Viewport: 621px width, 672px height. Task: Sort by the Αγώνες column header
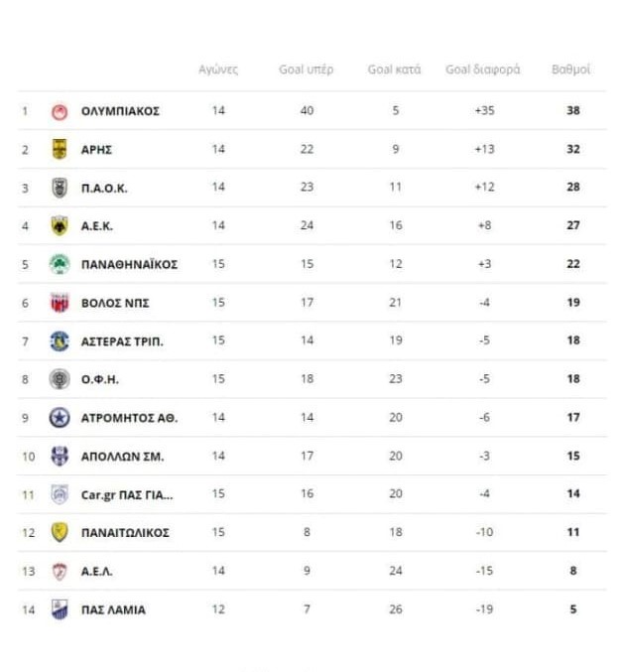(218, 69)
